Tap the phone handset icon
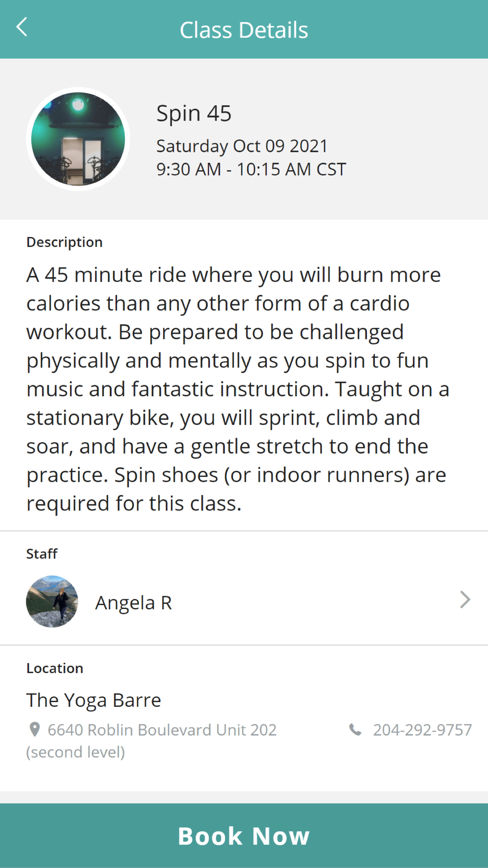Image resolution: width=488 pixels, height=868 pixels. point(355,729)
